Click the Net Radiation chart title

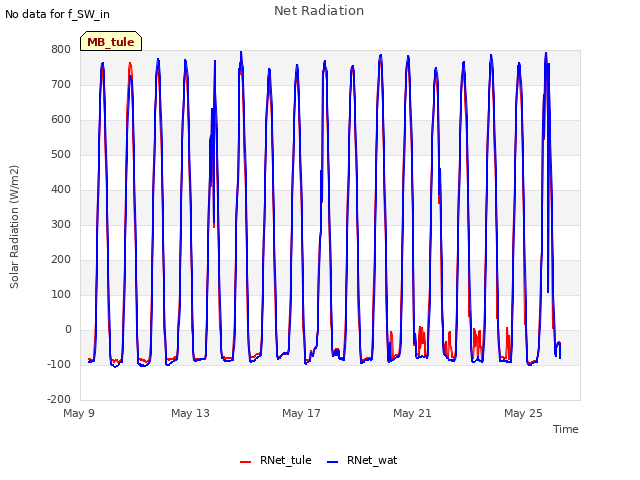click(x=319, y=11)
